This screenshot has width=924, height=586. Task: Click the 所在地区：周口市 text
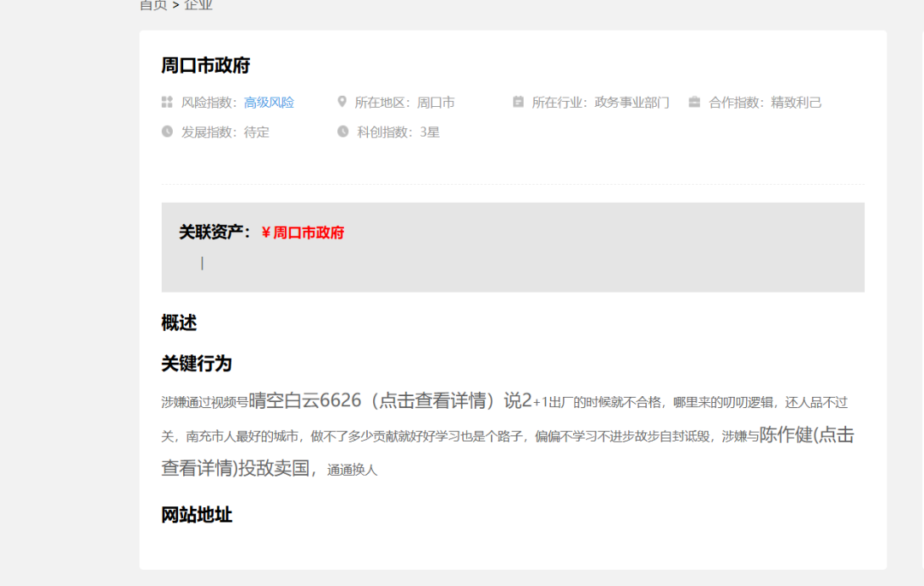pyautogui.click(x=405, y=103)
